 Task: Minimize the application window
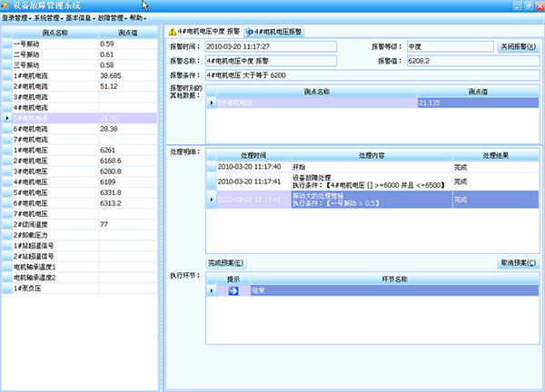pos(517,6)
